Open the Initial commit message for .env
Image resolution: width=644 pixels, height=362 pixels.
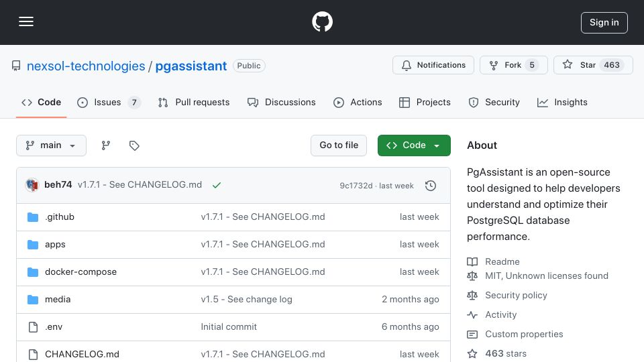click(229, 326)
